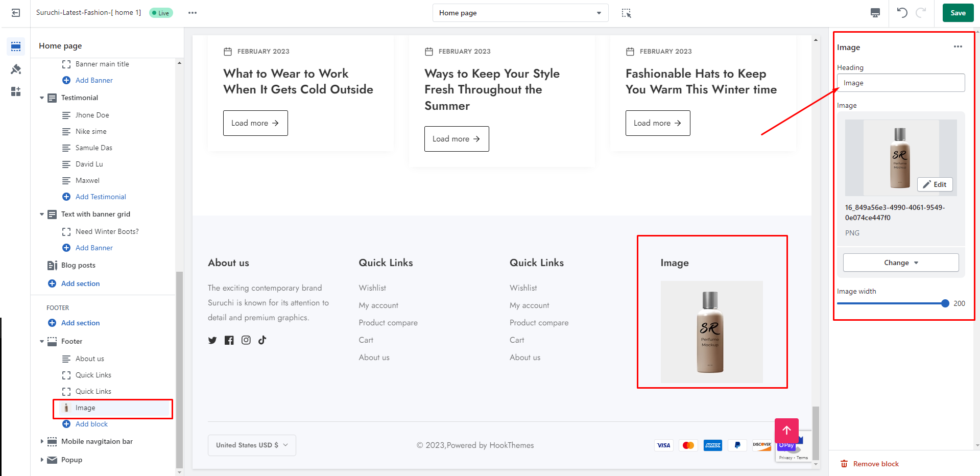Switch to desktop preview icon
The height and width of the screenshot is (476, 980).
(x=875, y=13)
